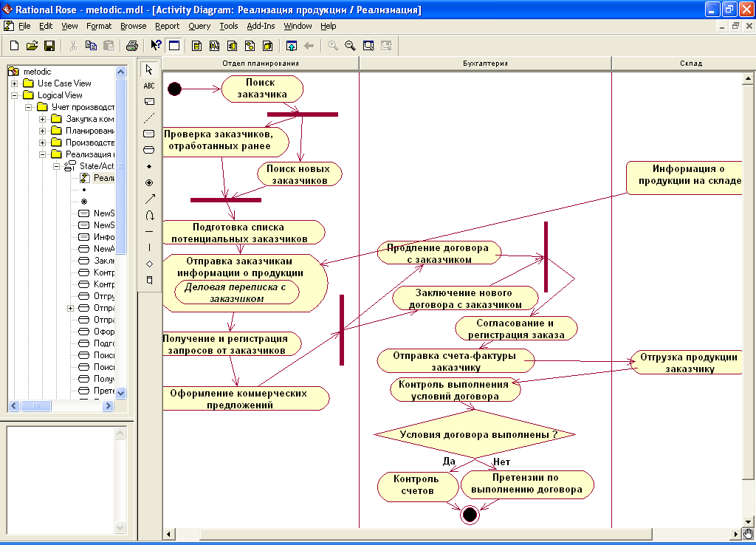The height and width of the screenshot is (545, 756).
Task: Select the Условия договора выполнены decision diamond
Action: [x=475, y=434]
